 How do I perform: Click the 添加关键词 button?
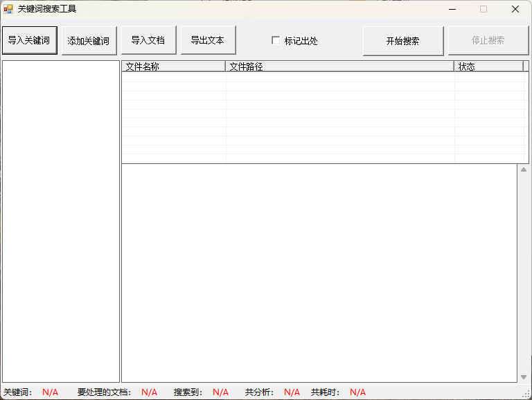(x=89, y=41)
